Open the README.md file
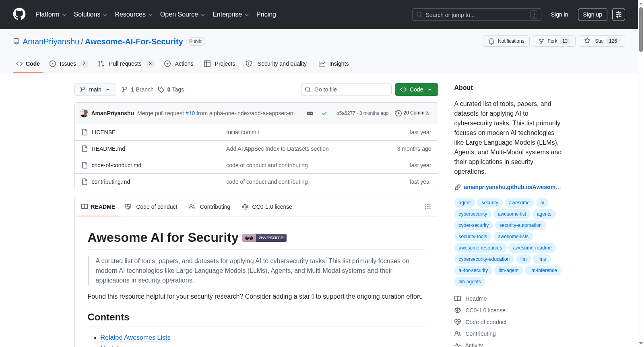 (x=108, y=149)
